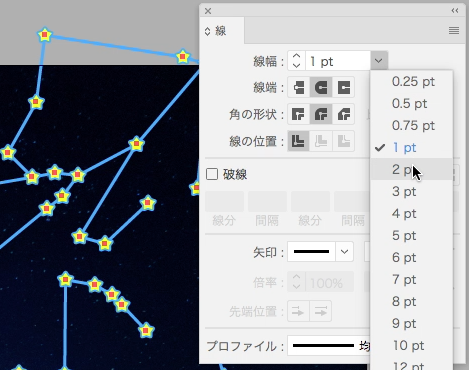The height and width of the screenshot is (370, 469).
Task: Enable the 破線 checkbox
Action: coord(212,174)
